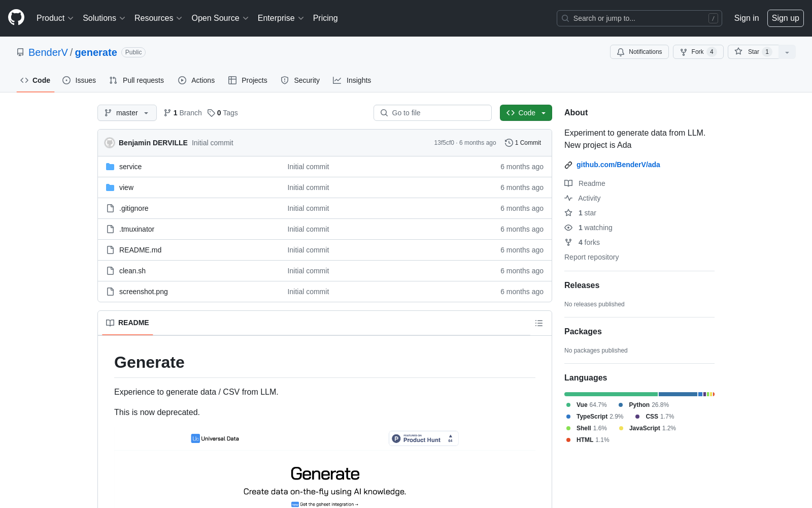Click the README.md file icon
Viewport: 812px width, 508px height.
click(110, 250)
